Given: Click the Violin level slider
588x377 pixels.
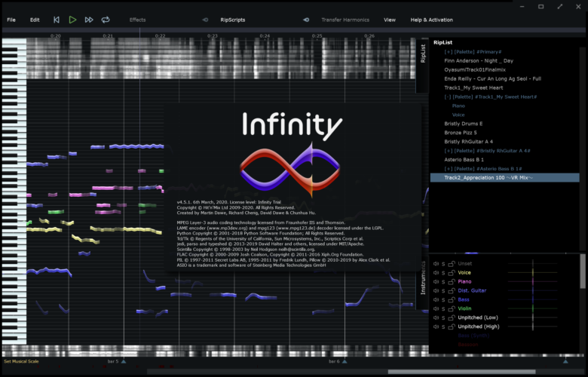Looking at the screenshot, I should [x=532, y=308].
